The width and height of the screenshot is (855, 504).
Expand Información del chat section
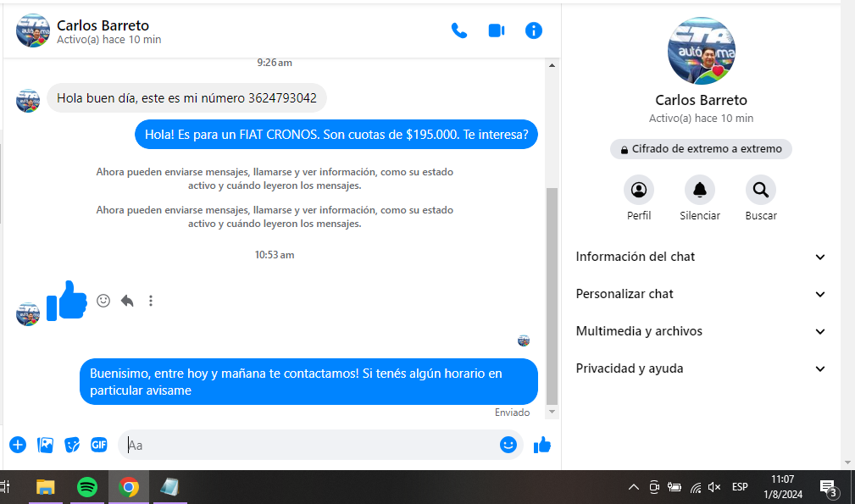700,257
